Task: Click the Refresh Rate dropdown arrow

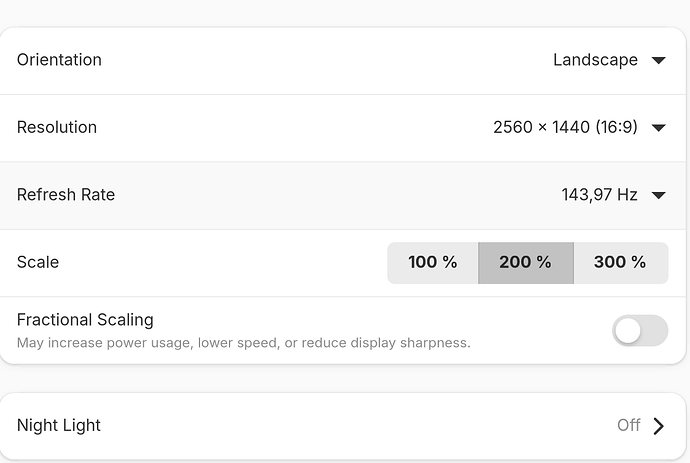Action: (658, 195)
